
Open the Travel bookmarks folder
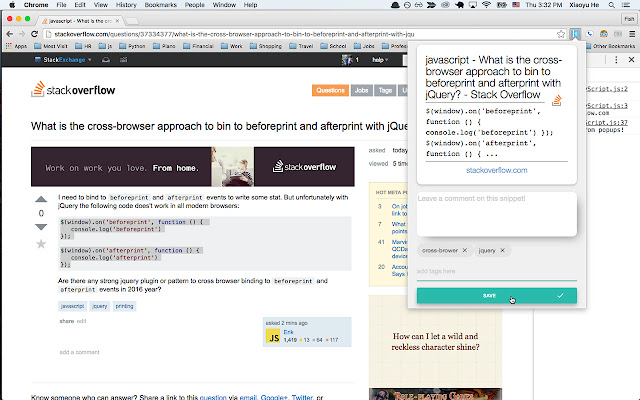point(301,46)
